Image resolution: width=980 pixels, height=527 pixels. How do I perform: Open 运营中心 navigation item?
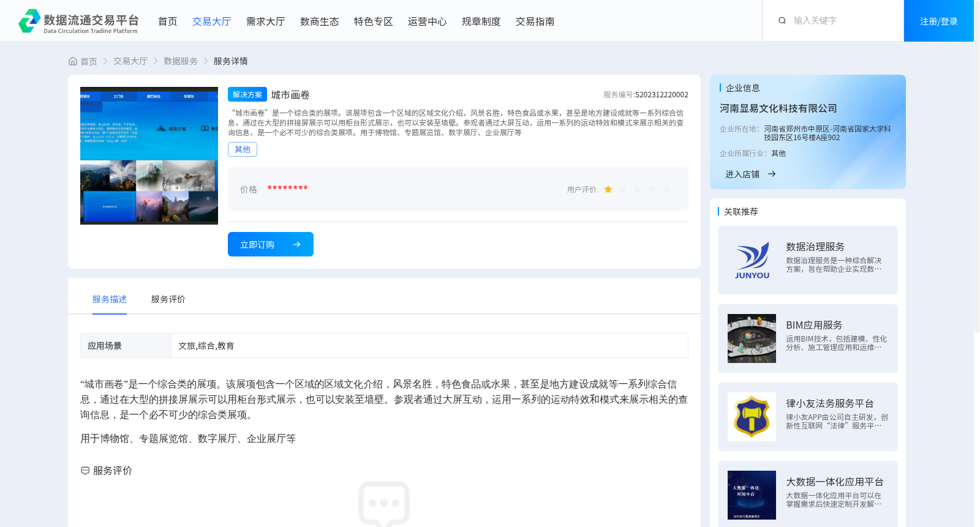[428, 21]
